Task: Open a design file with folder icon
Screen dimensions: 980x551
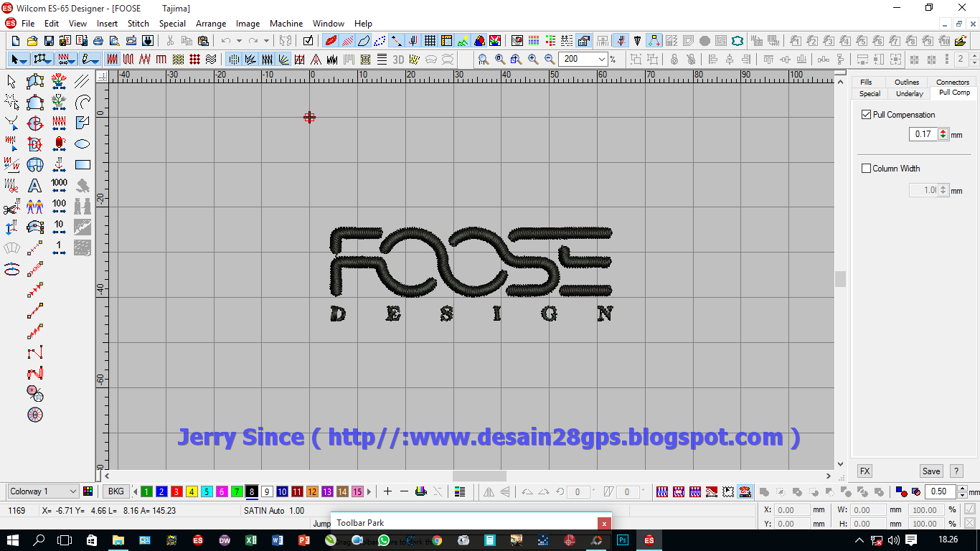Action: pyautogui.click(x=32, y=41)
